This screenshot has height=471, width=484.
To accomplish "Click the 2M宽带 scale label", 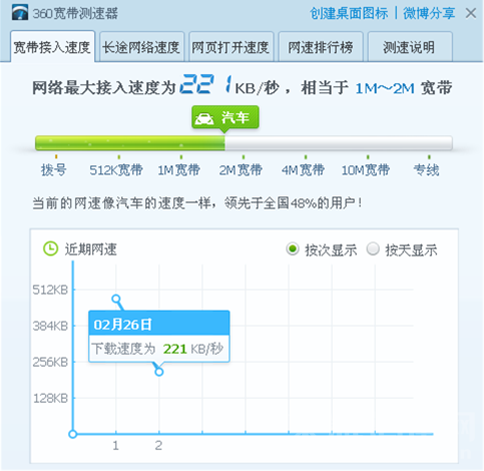I will [x=241, y=170].
